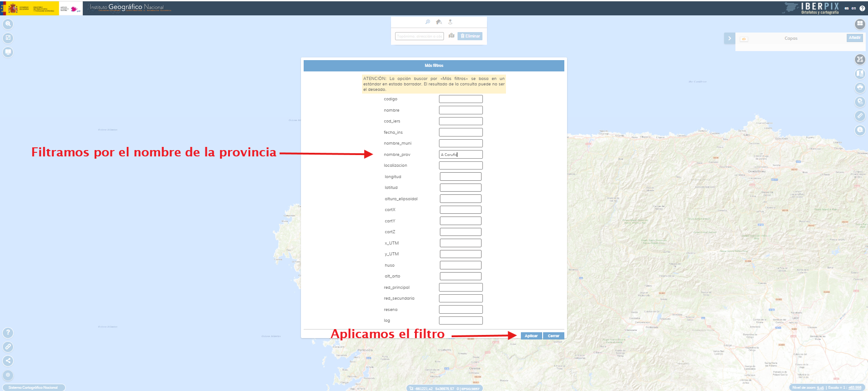
Task: Click the Eliminar button in search panel
Action: pos(470,36)
